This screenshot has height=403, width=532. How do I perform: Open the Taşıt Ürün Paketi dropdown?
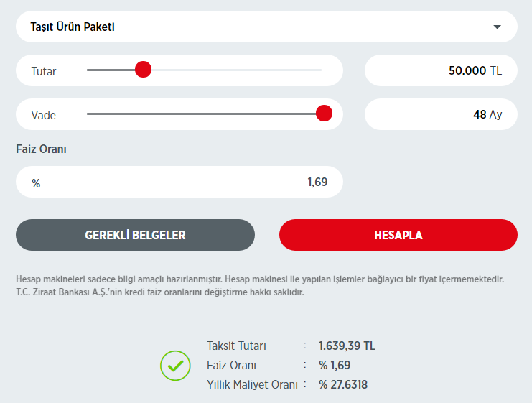pos(266,27)
